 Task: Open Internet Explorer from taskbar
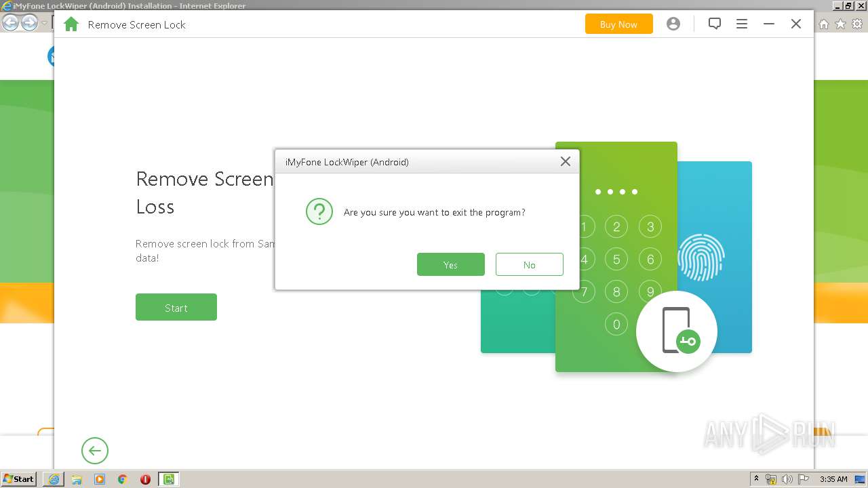[x=54, y=479]
